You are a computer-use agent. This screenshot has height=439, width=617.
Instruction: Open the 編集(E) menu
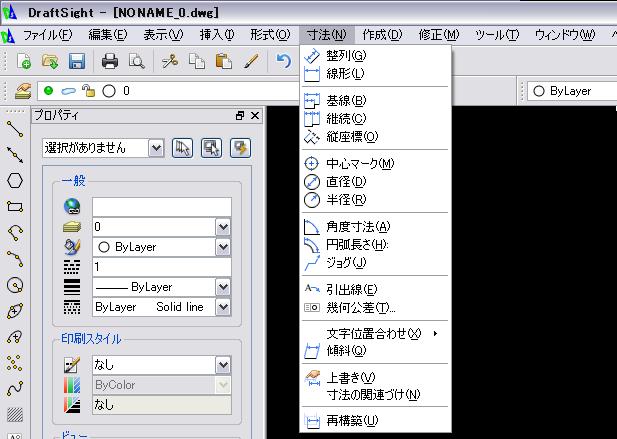108,35
